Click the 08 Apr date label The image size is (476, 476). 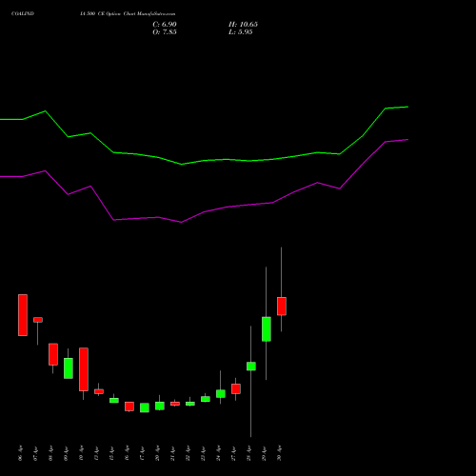click(51, 453)
